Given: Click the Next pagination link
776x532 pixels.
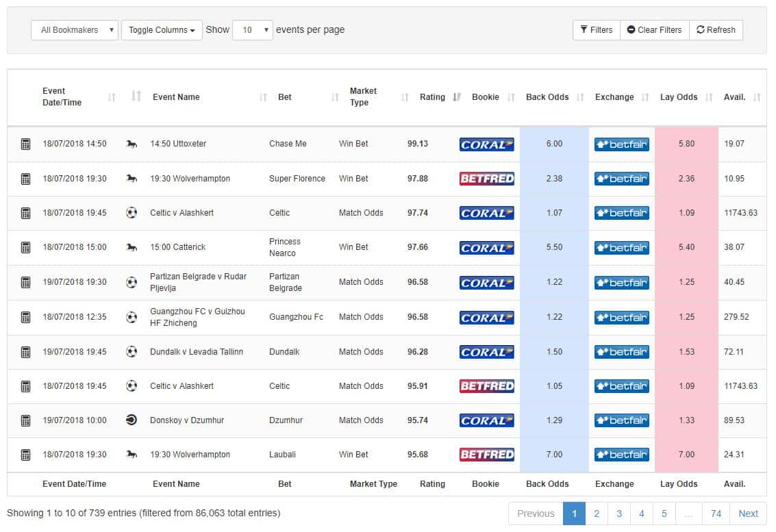Looking at the screenshot, I should click(748, 514).
